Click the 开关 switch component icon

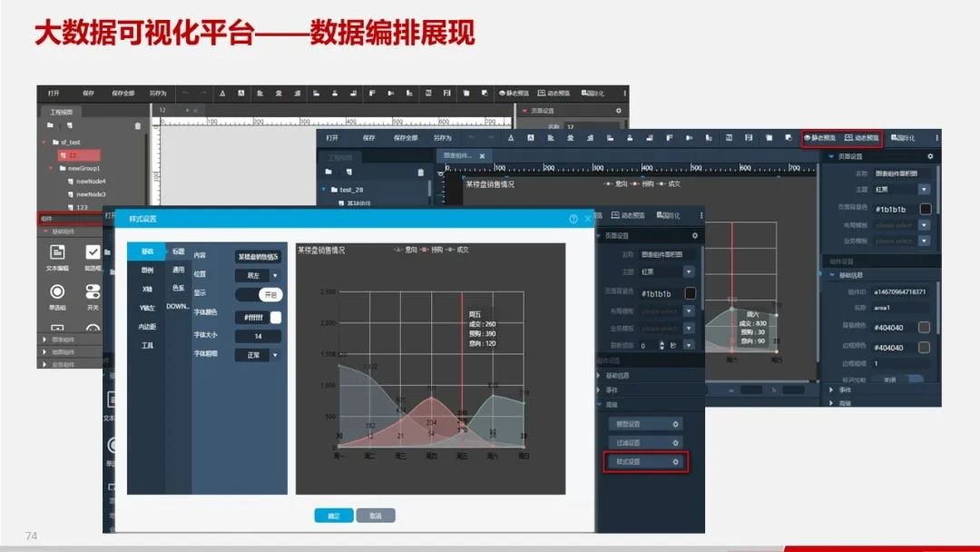[x=93, y=291]
